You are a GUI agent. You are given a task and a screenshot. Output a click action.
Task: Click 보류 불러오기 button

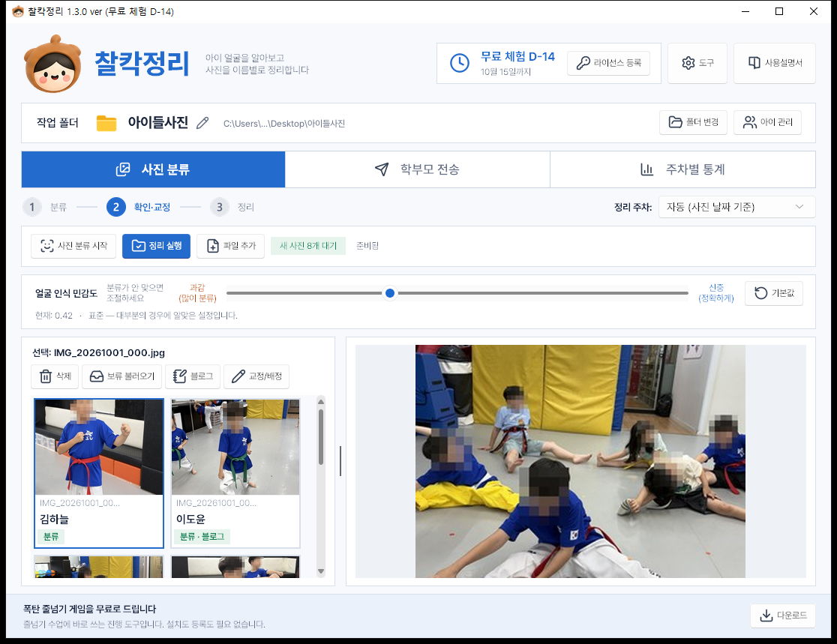pyautogui.click(x=121, y=376)
